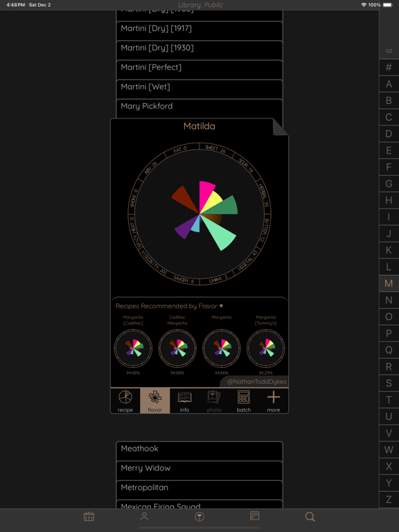399x532 pixels.
Task: Tap the SWEET: 26 wheel label
Action: point(215,149)
